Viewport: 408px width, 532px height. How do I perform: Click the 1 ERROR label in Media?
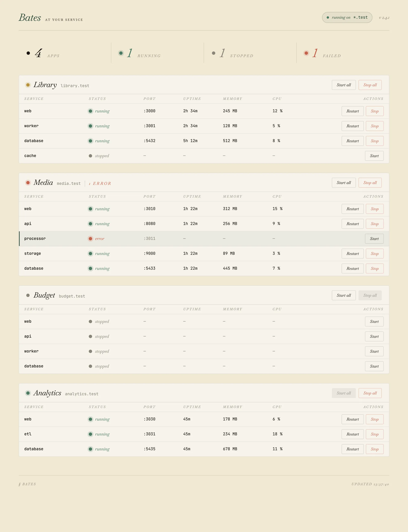coord(100,183)
